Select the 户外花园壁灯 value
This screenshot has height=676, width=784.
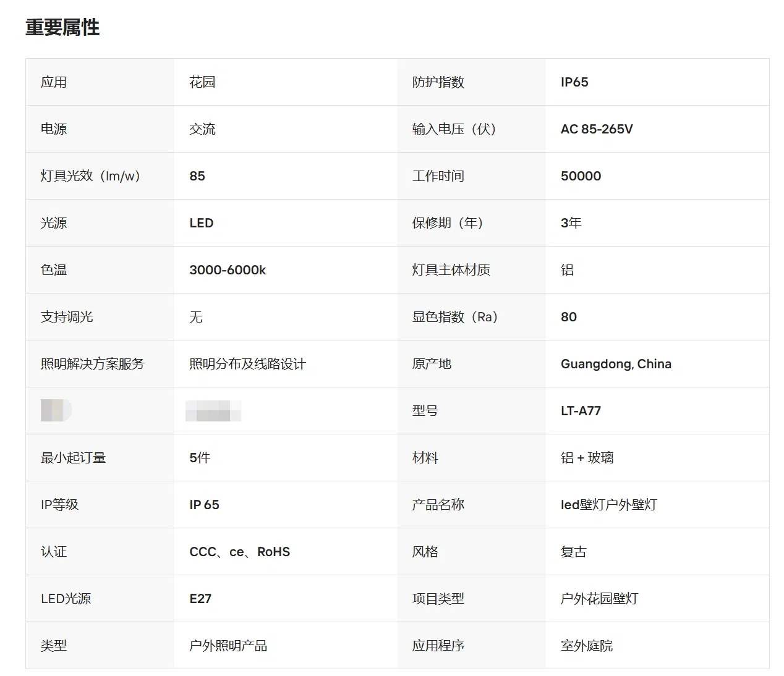[x=599, y=599]
